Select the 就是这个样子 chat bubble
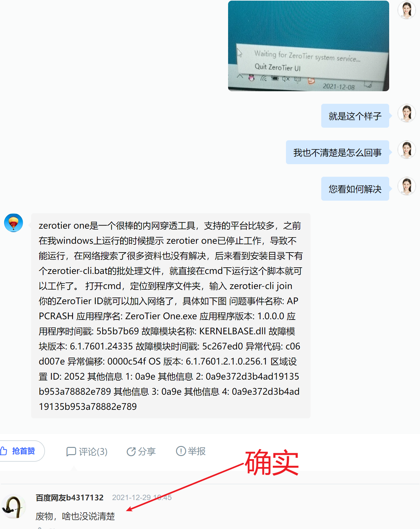This screenshot has height=529, width=420. point(355,116)
